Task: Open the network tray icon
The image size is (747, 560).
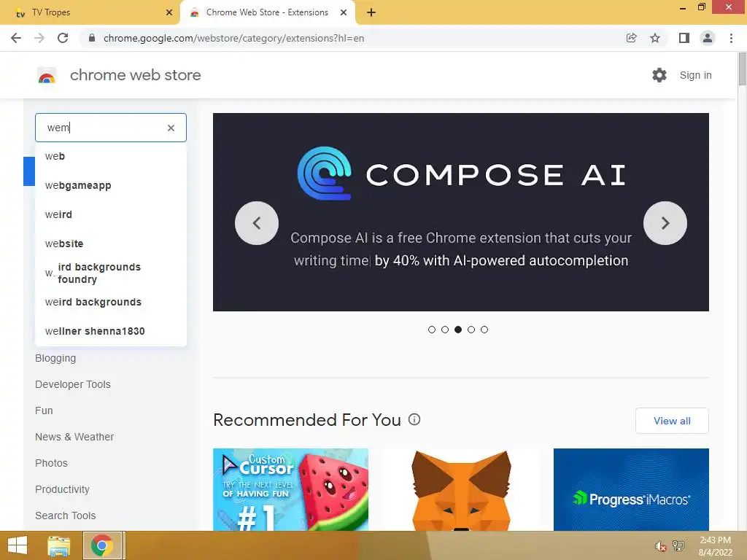Action: pyautogui.click(x=678, y=546)
